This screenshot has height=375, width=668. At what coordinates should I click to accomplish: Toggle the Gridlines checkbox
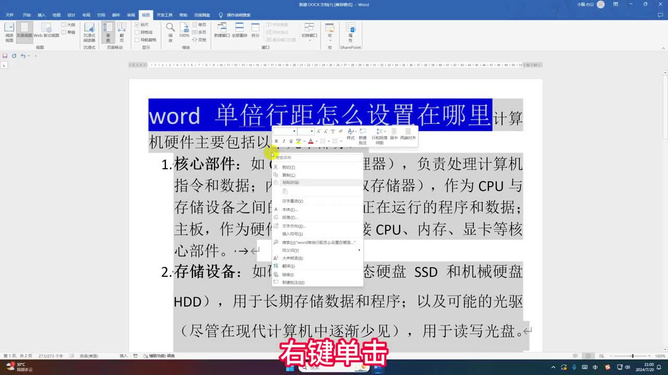point(144,32)
